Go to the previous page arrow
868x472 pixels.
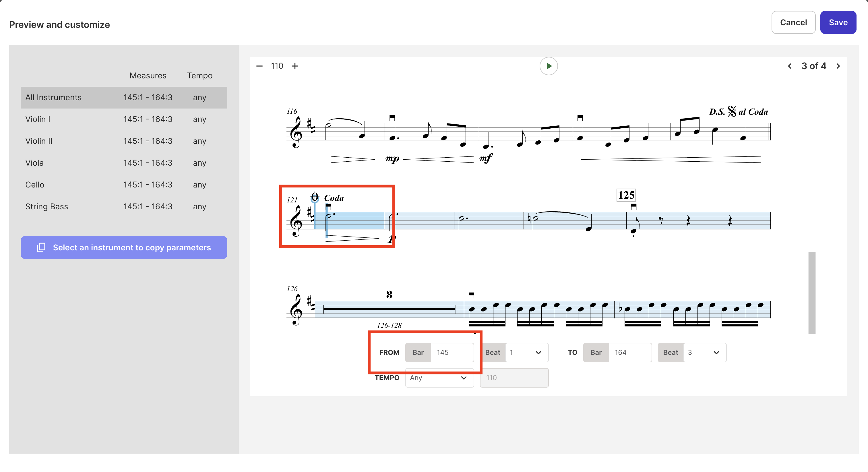click(x=789, y=66)
